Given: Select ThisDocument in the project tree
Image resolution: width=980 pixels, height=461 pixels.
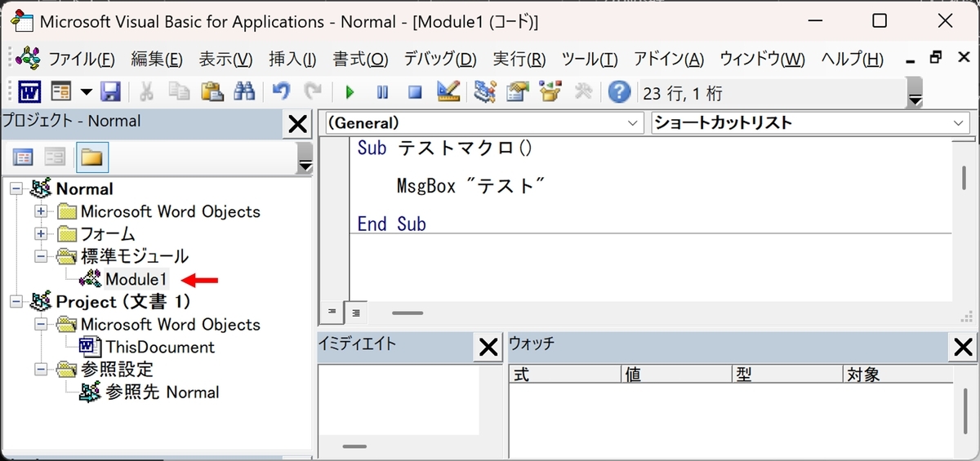Looking at the screenshot, I should click(x=160, y=347).
